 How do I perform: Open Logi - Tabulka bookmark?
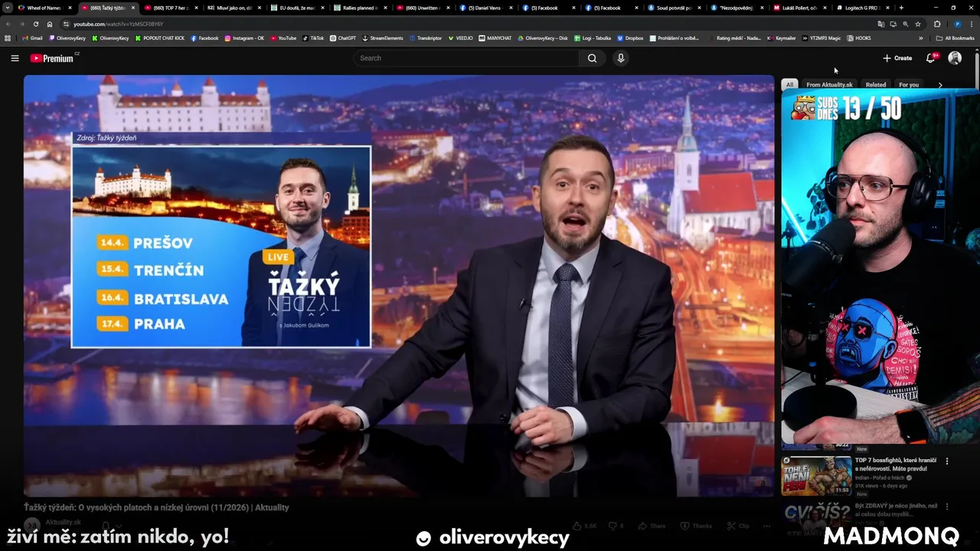(593, 38)
